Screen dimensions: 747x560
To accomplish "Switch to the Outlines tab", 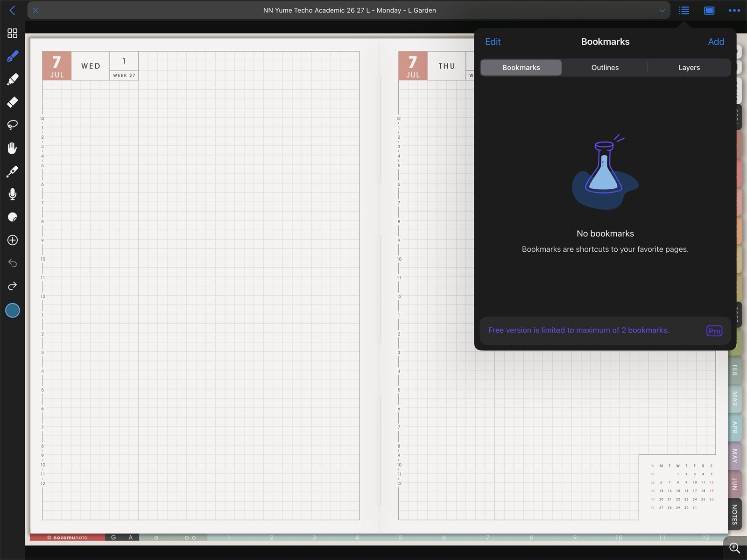I will coord(605,68).
